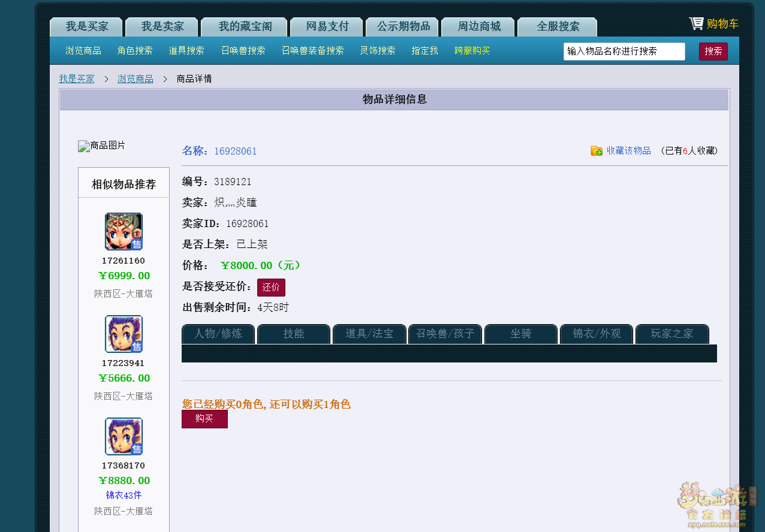
Task: Open character avatar for listing 17368170
Action: tap(124, 436)
